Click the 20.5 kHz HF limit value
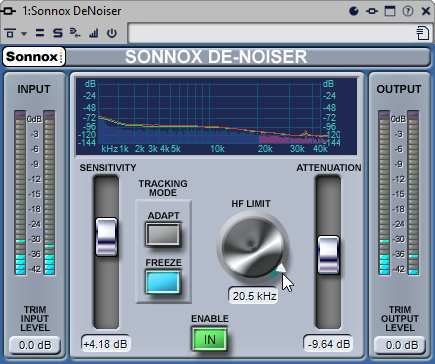 [x=254, y=296]
